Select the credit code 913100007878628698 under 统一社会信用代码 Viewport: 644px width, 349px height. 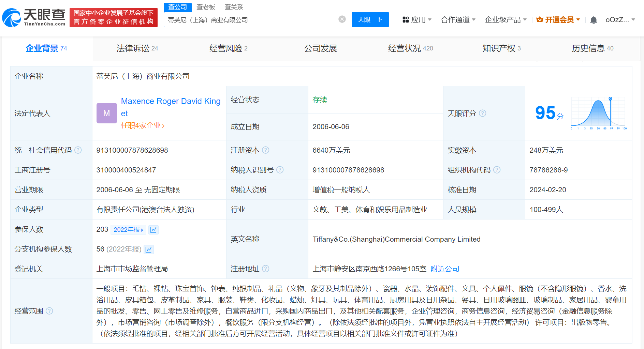click(x=132, y=150)
